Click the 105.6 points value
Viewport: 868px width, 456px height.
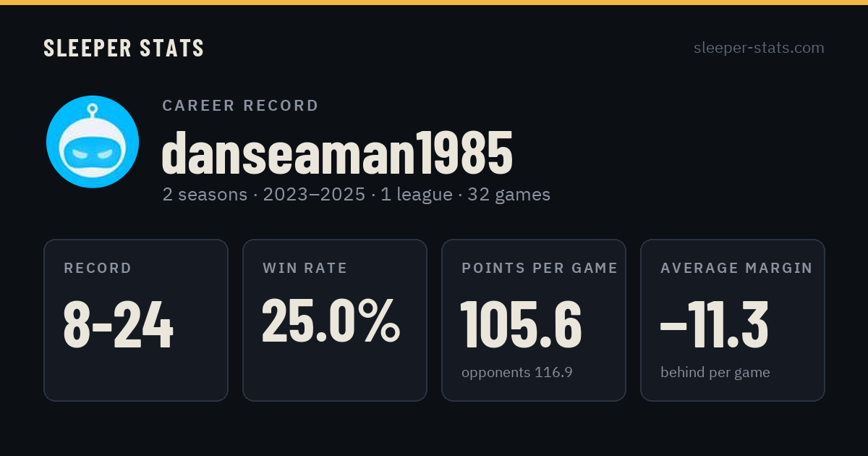click(522, 324)
